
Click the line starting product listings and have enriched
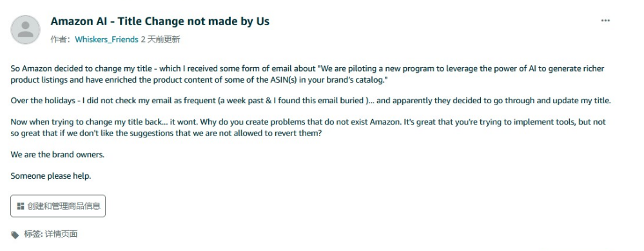pyautogui.click(x=200, y=80)
